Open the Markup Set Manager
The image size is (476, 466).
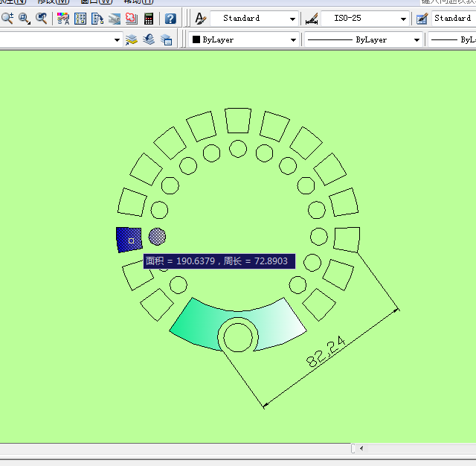131,19
